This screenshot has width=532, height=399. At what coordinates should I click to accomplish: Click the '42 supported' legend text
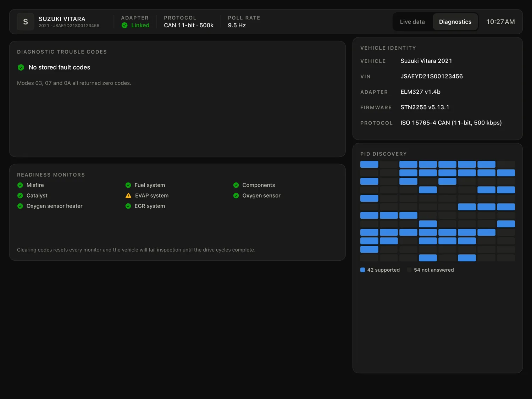click(x=383, y=270)
